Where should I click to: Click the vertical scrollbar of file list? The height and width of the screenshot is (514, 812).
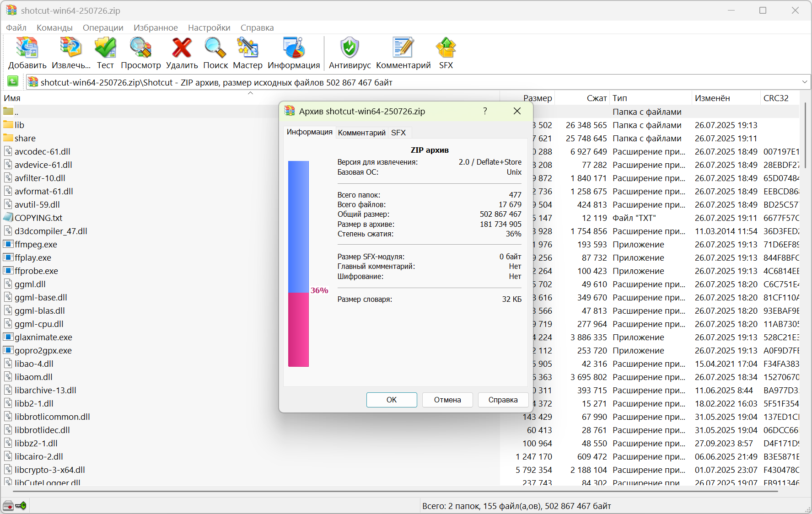[805, 135]
